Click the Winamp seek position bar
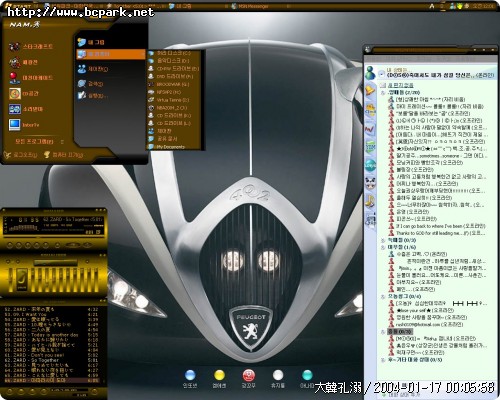Image resolution: width=500 pixels, height=400 pixels. pyautogui.click(x=54, y=237)
